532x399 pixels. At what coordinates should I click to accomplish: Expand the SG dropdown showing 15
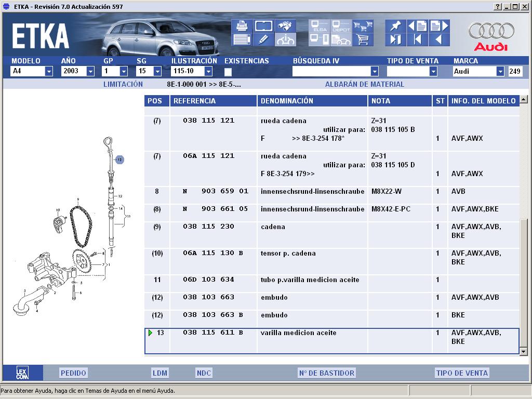[157, 71]
